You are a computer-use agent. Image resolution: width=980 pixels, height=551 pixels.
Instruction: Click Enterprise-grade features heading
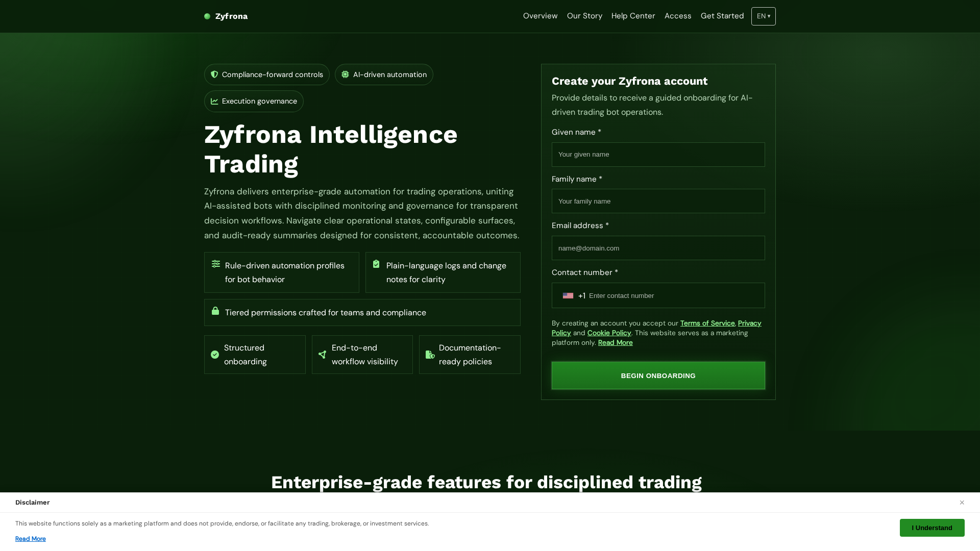coord(486,482)
